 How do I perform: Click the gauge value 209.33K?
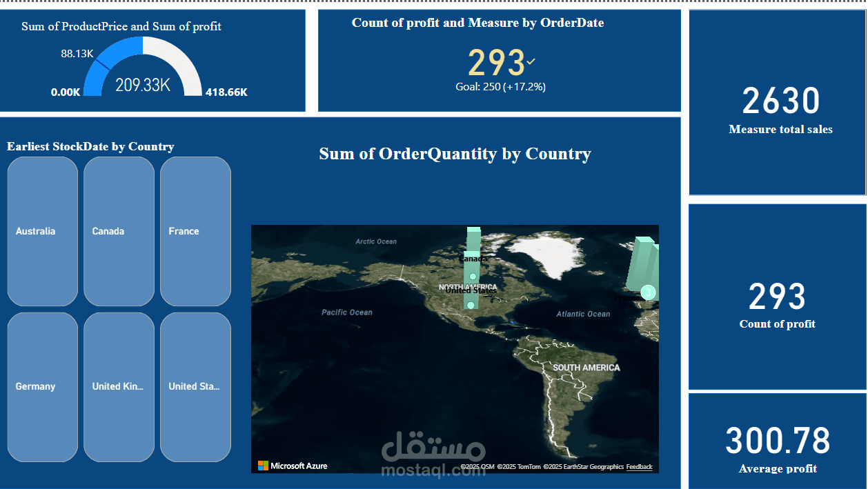143,86
